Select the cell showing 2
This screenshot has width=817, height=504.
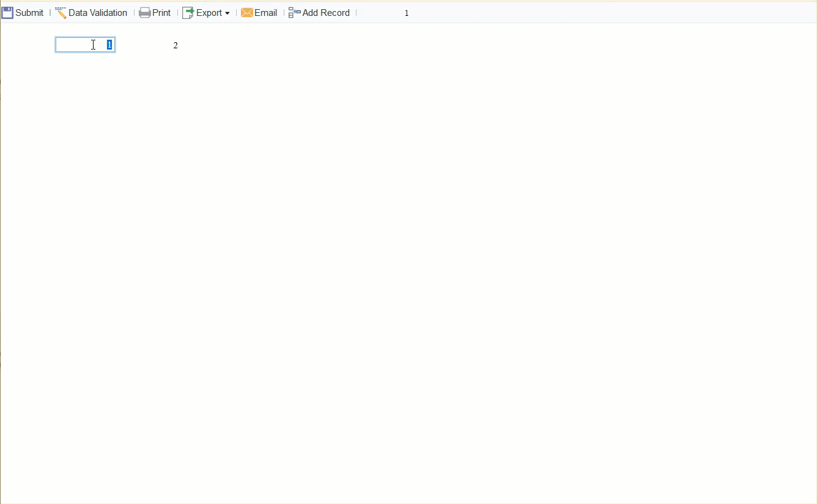(x=176, y=45)
